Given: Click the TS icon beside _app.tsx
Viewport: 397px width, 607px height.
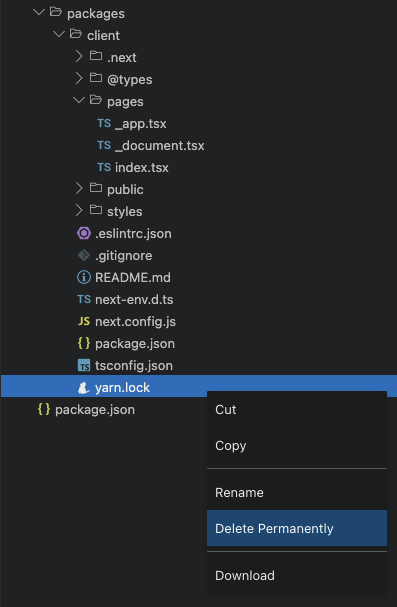Looking at the screenshot, I should coord(104,123).
